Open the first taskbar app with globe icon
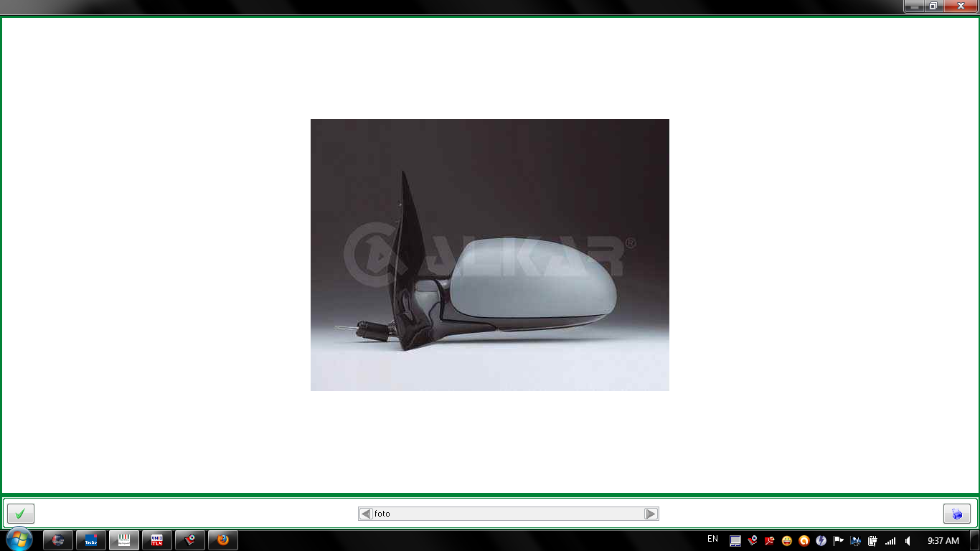Screen dimensions: 980x551 tap(58, 540)
